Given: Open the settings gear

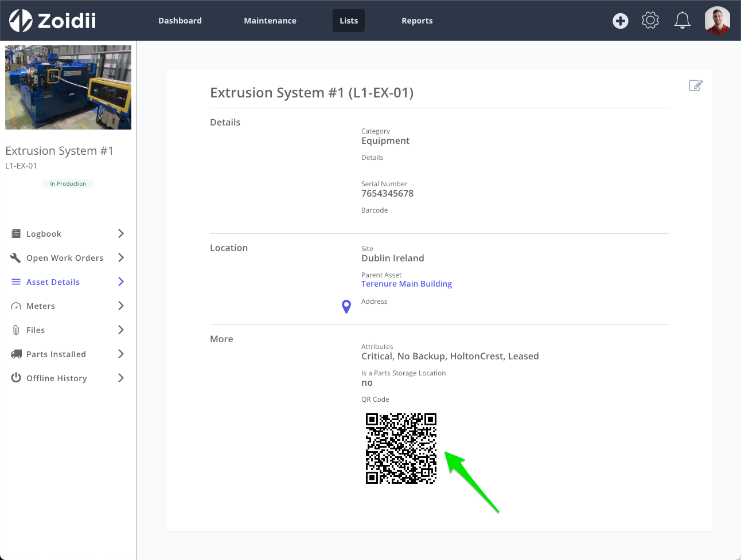Looking at the screenshot, I should click(x=650, y=20).
